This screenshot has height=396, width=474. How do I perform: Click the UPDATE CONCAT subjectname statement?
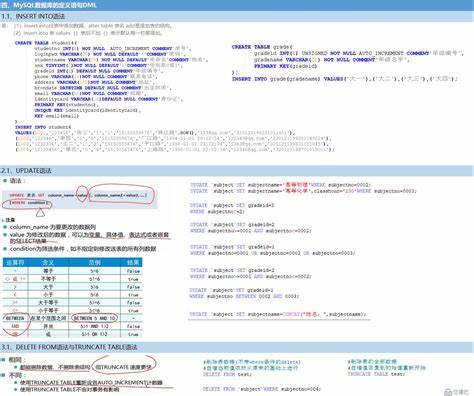point(278,314)
